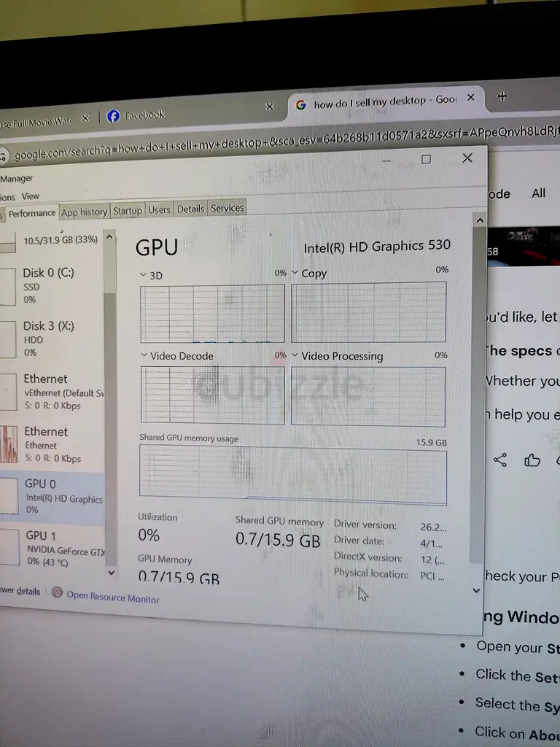Open the View menu in Task Manager
The image size is (560, 747).
tap(30, 196)
